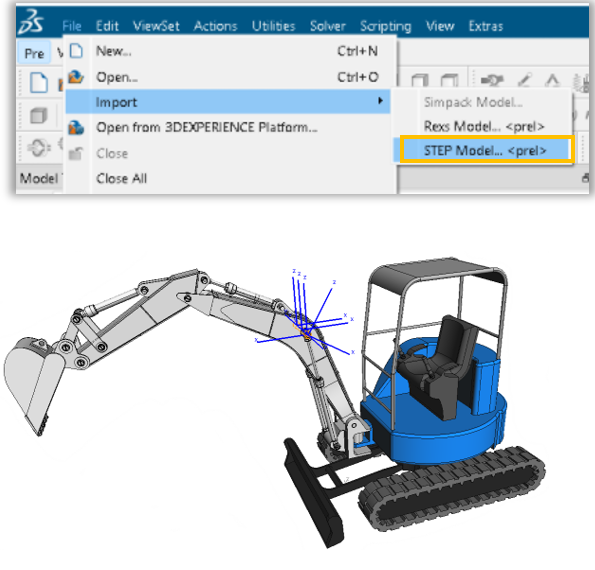Click the Model Tree panel header
The height and width of the screenshot is (570, 595).
tap(39, 178)
